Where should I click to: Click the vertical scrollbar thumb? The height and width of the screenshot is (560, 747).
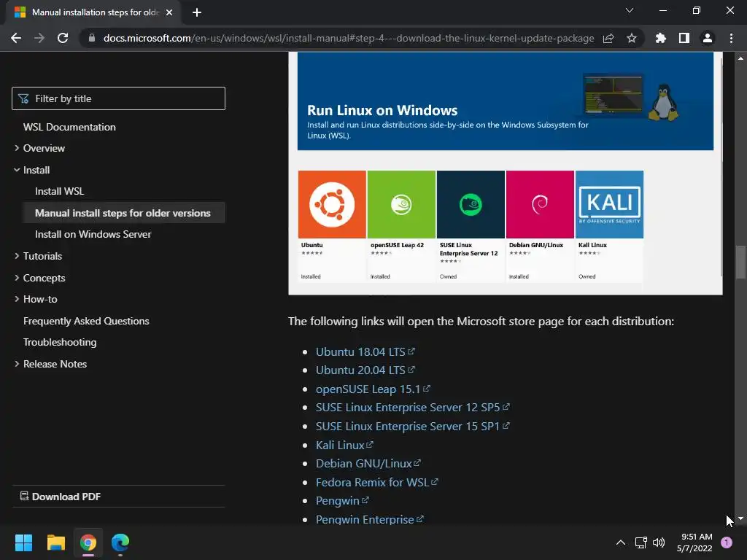[x=740, y=262]
